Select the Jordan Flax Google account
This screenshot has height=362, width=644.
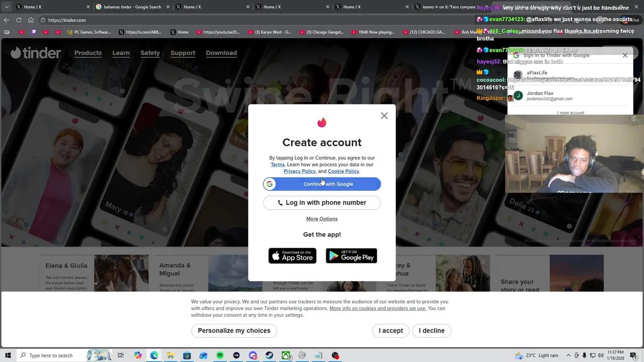click(x=570, y=96)
